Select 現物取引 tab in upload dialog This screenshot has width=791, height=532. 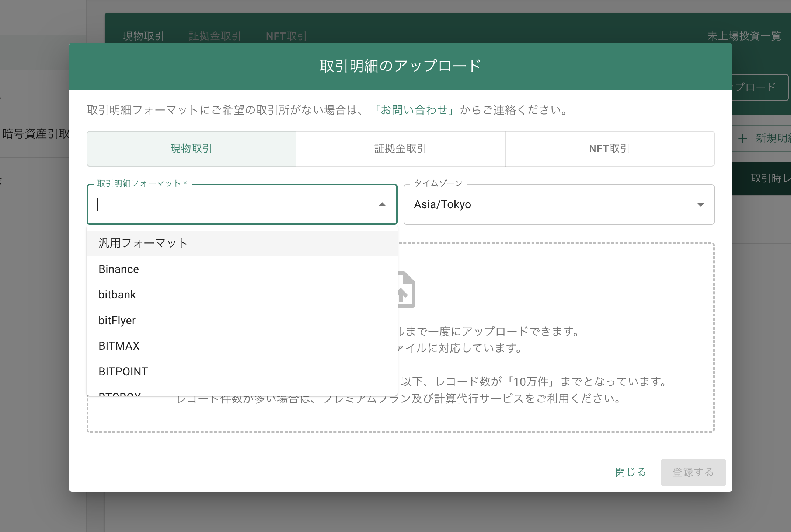click(191, 148)
